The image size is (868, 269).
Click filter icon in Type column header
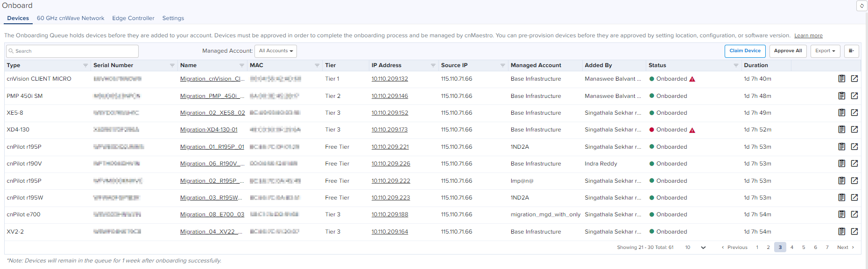click(85, 66)
